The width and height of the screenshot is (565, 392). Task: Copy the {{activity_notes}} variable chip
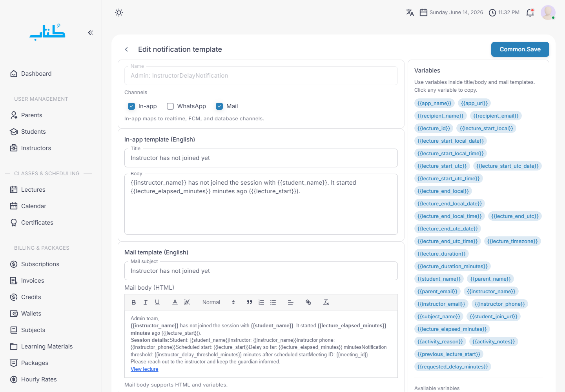494,342
